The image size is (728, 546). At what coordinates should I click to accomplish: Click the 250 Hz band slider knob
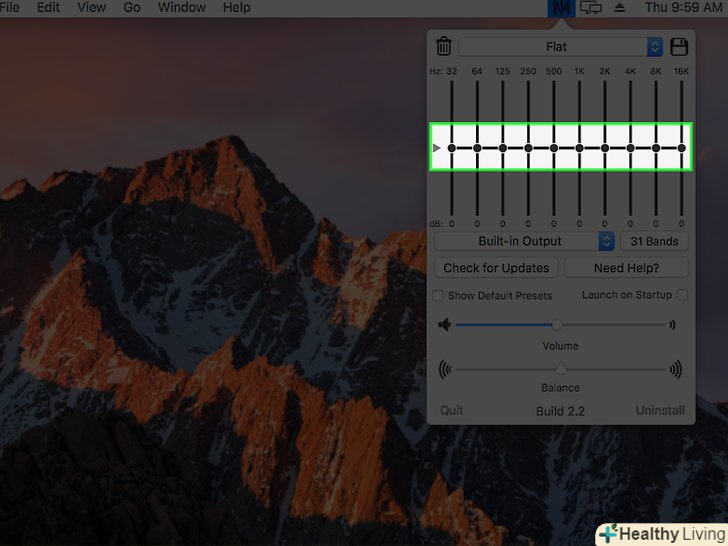click(x=528, y=148)
